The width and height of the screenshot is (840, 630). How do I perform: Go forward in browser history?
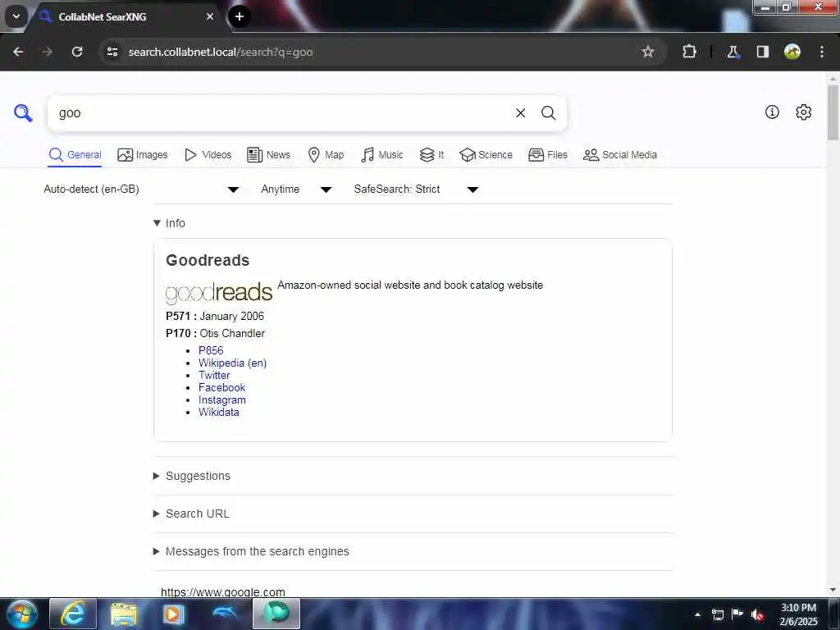click(48, 52)
